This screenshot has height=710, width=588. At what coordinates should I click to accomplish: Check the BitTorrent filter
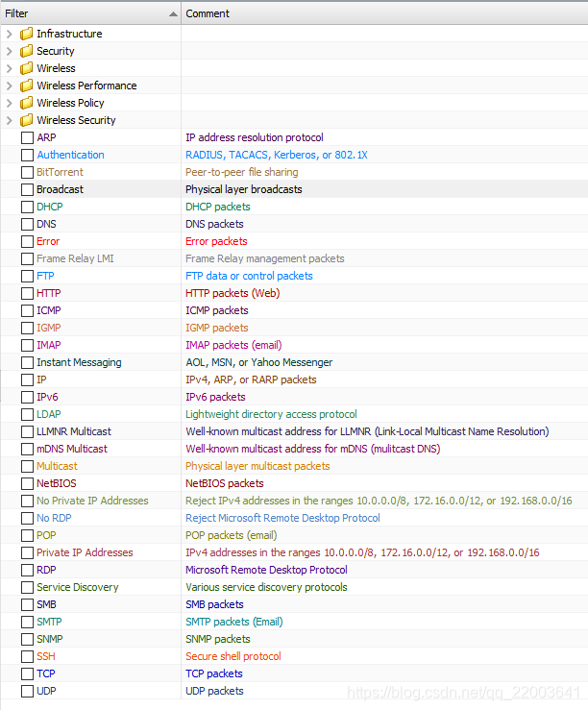[x=27, y=172]
